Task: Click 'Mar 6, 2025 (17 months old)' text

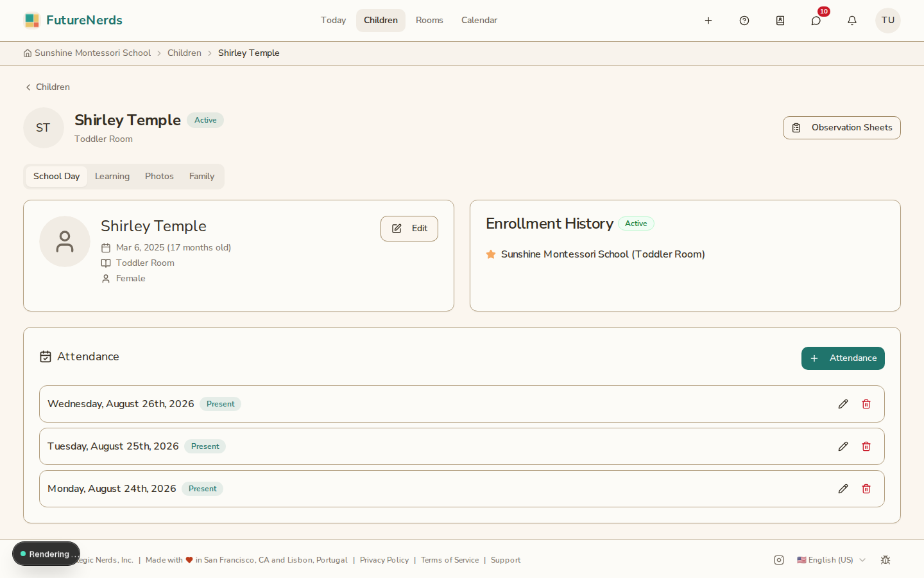Action: (173, 248)
